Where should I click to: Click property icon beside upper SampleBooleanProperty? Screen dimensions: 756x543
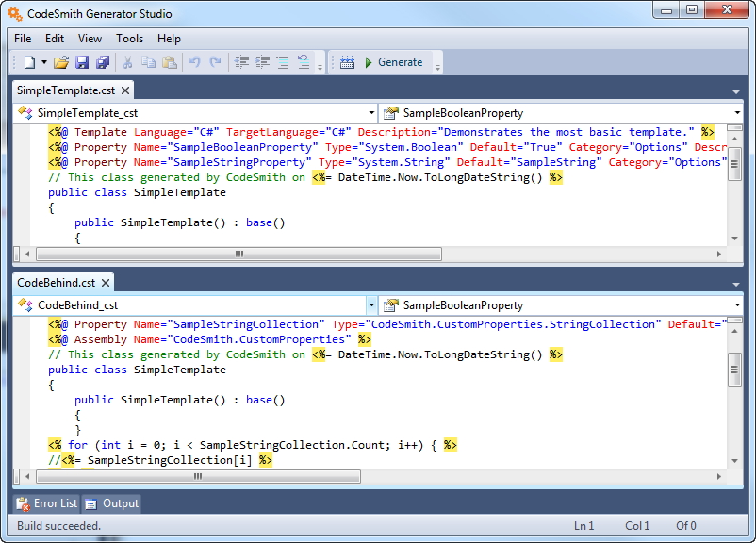tap(391, 113)
